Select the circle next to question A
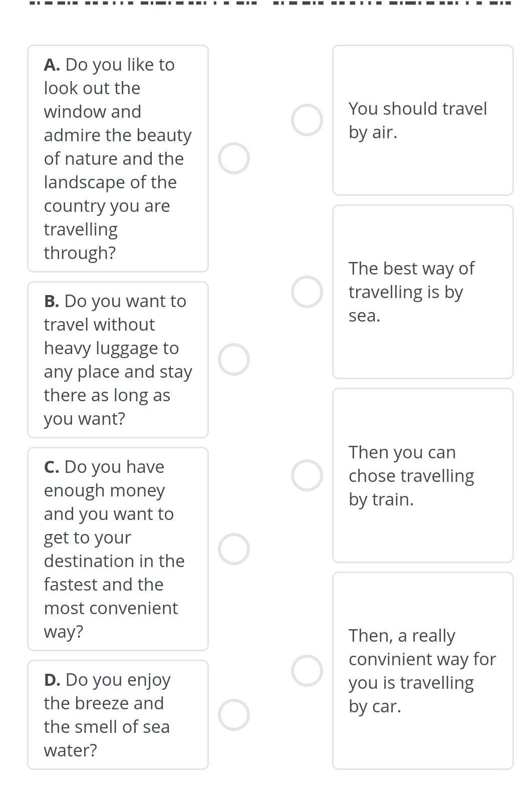 (234, 158)
